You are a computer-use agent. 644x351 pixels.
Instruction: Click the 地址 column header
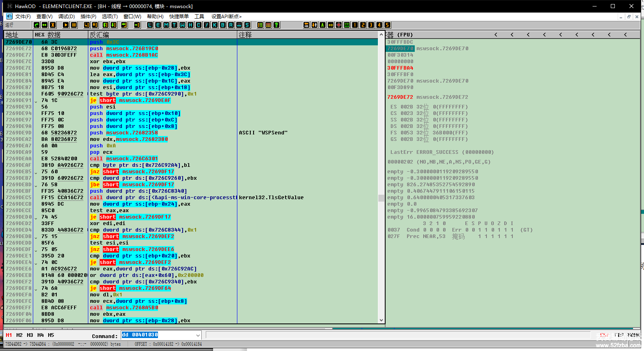pos(18,35)
